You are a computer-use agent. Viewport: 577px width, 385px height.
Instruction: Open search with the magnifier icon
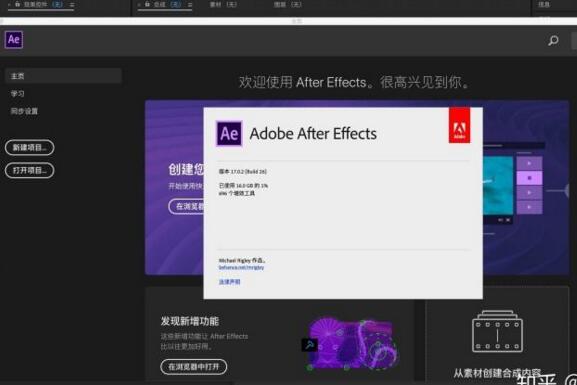[553, 40]
